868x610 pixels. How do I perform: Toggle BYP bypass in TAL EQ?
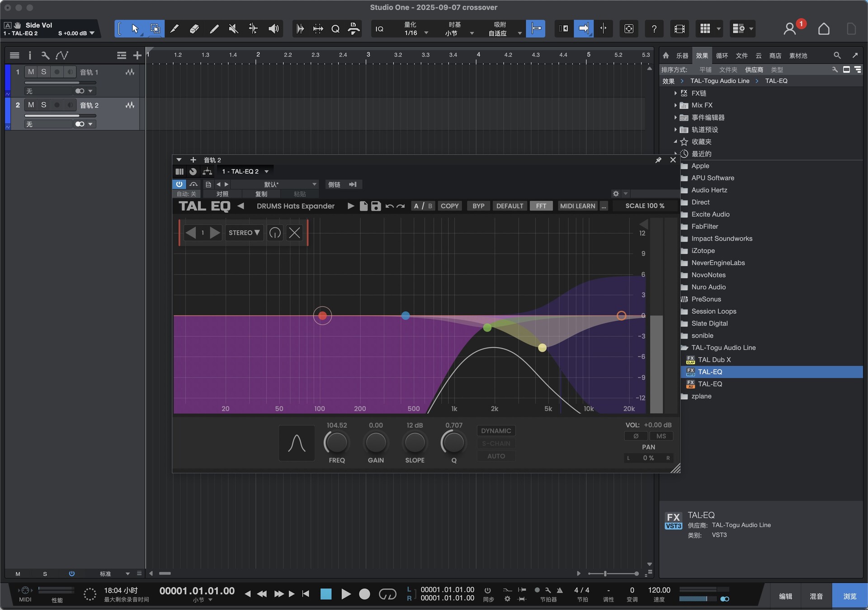point(478,206)
